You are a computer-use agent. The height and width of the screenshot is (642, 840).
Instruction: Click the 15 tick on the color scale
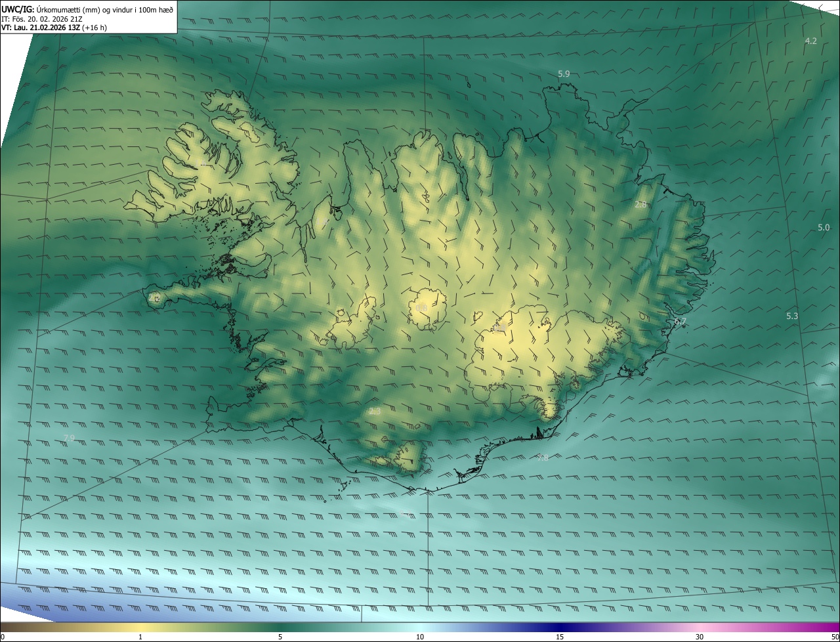pos(560,637)
